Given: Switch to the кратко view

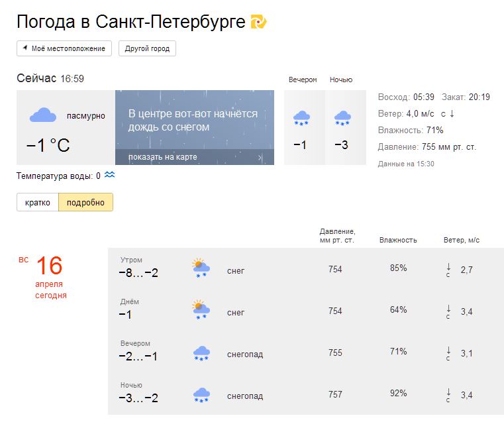Looking at the screenshot, I should 38,203.
